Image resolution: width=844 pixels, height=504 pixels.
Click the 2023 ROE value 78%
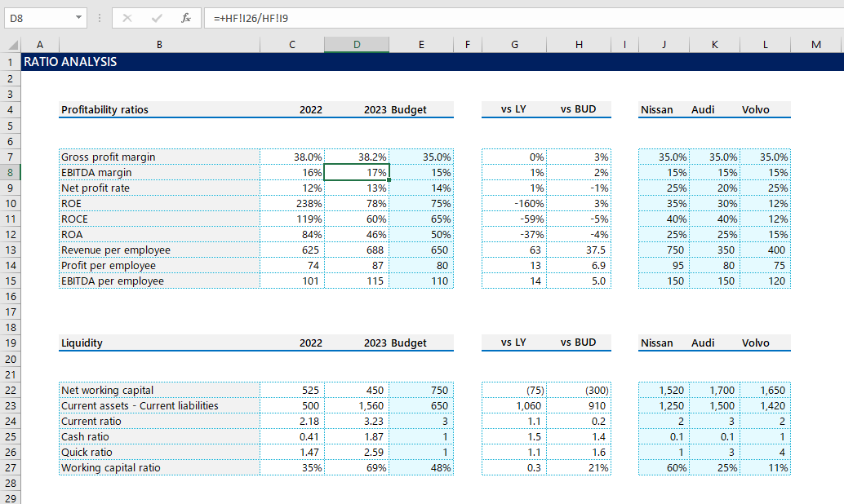click(x=357, y=203)
